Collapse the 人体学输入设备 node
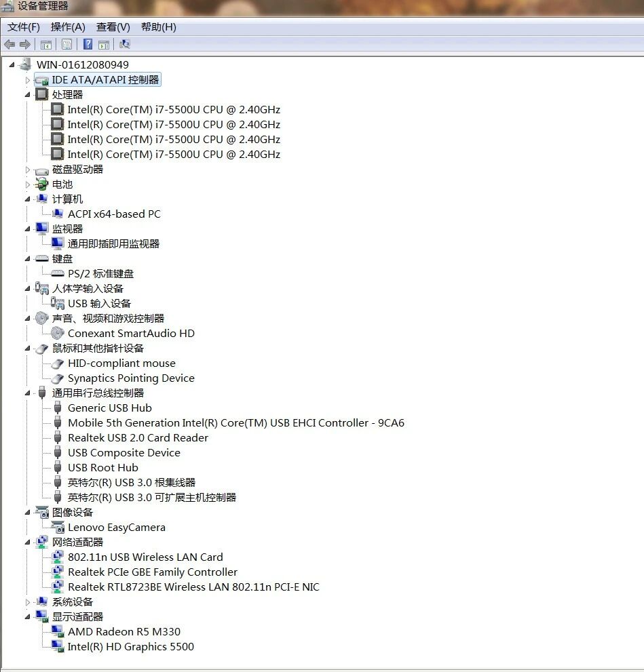 tap(27, 289)
